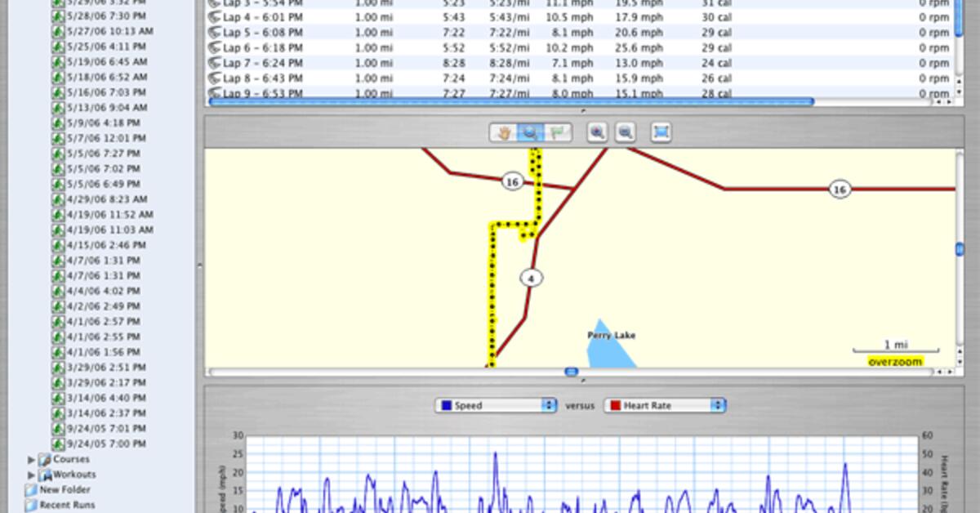Click the yellow overzoom label on the map
The width and height of the screenshot is (980, 513).
[895, 361]
